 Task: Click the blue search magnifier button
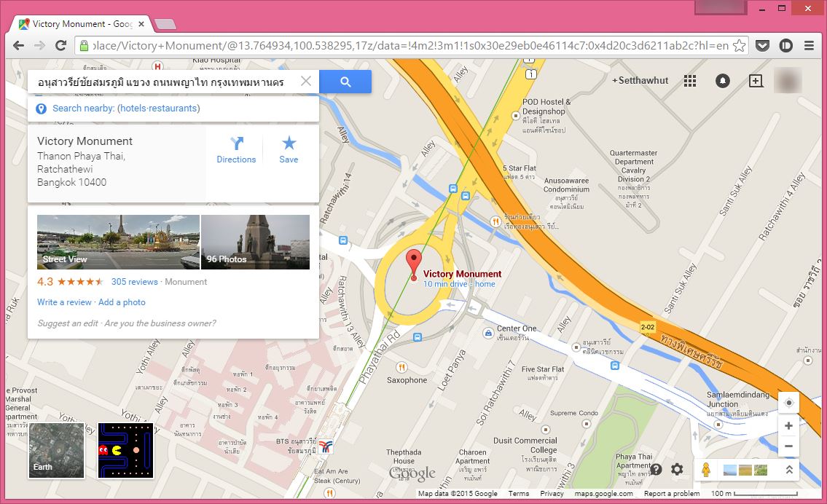pyautogui.click(x=345, y=82)
